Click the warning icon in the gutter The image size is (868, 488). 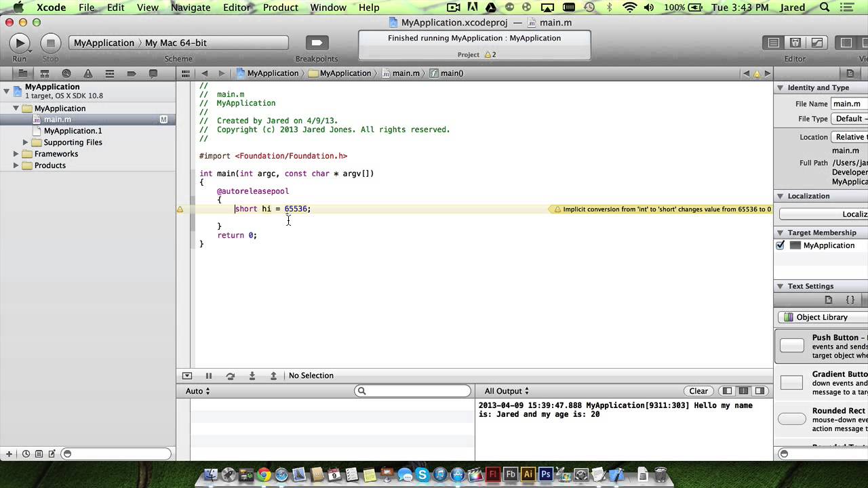pyautogui.click(x=180, y=209)
